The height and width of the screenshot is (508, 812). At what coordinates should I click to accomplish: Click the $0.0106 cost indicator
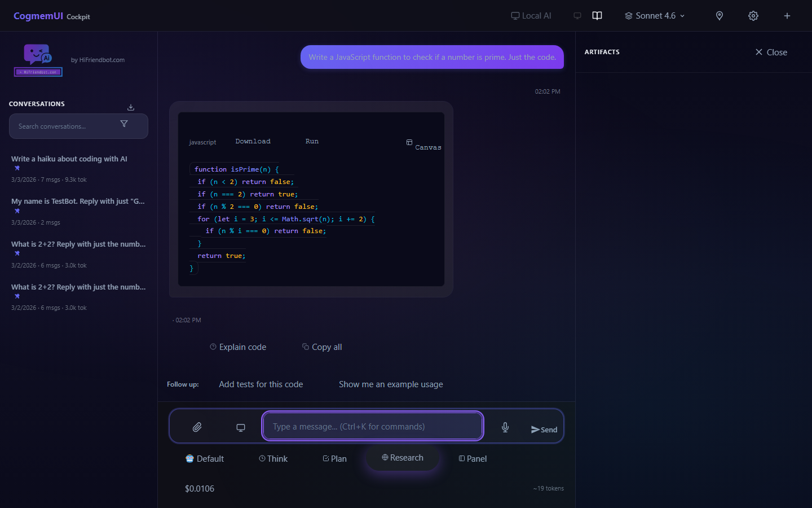point(200,489)
